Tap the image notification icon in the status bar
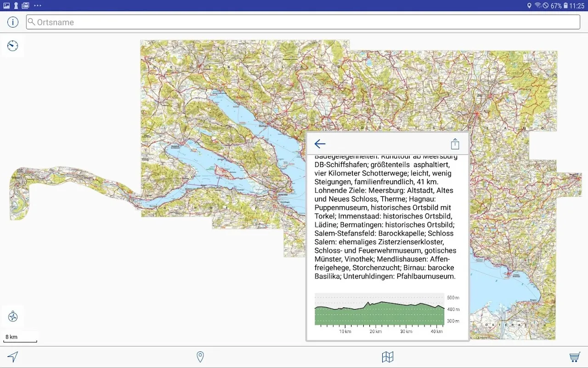The image size is (588, 368). [6, 6]
